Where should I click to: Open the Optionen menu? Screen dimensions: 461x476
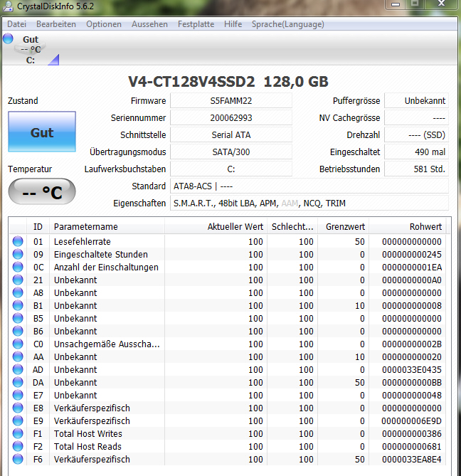point(104,24)
